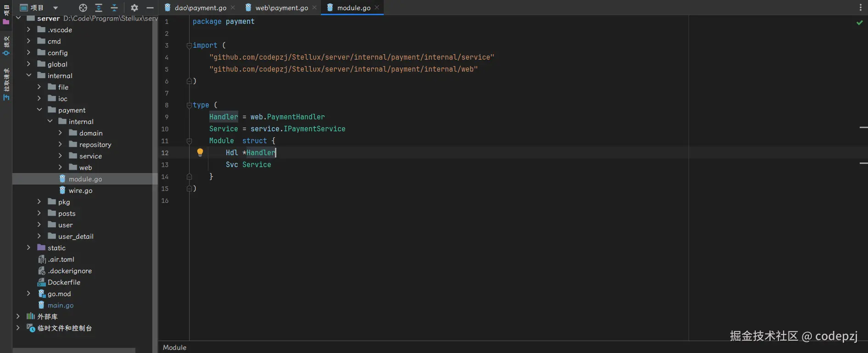868x353 pixels.
Task: Click the locate opened file crosshair icon
Action: click(x=83, y=8)
